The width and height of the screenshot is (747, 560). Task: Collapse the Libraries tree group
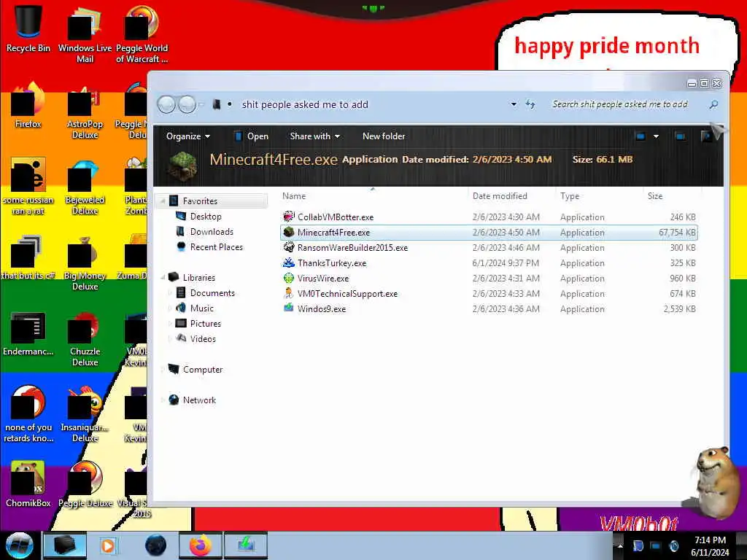click(163, 277)
